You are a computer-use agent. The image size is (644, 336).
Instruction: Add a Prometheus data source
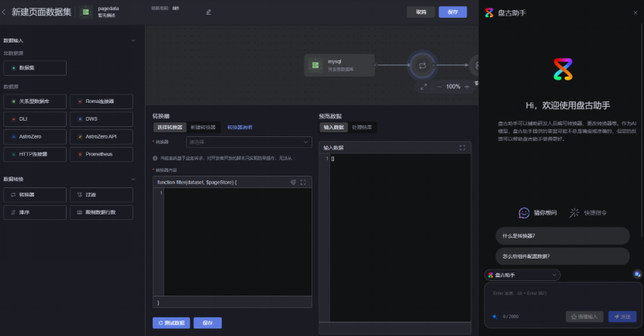click(102, 154)
